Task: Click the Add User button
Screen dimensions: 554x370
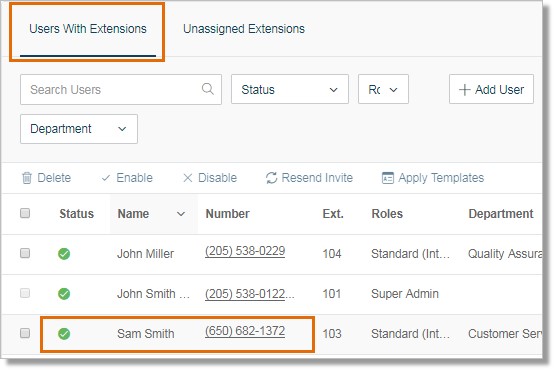Action: pos(491,89)
